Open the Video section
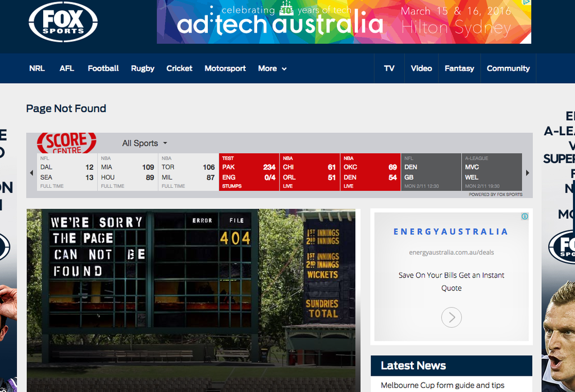The height and width of the screenshot is (392, 575). pyautogui.click(x=421, y=69)
